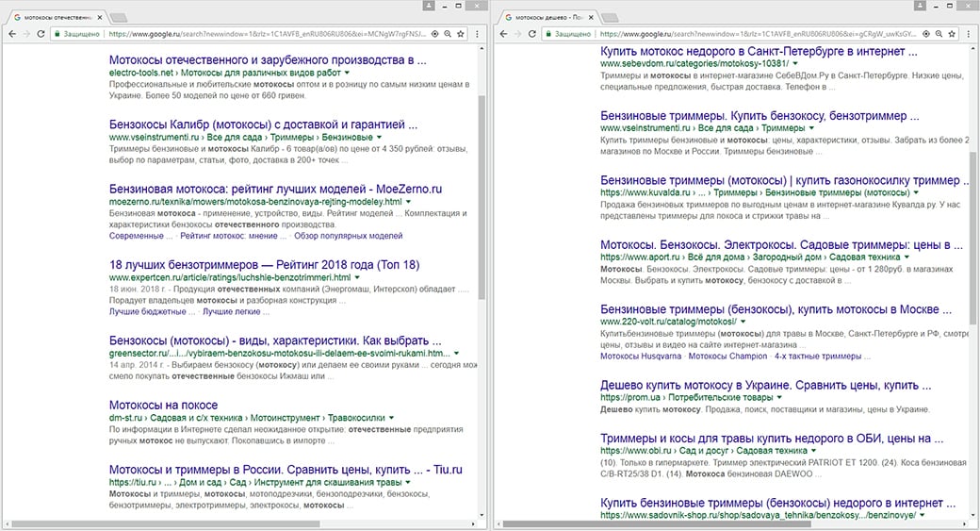The width and height of the screenshot is (980, 531).
Task: Click star bookmark icon in right window
Action: [952, 33]
